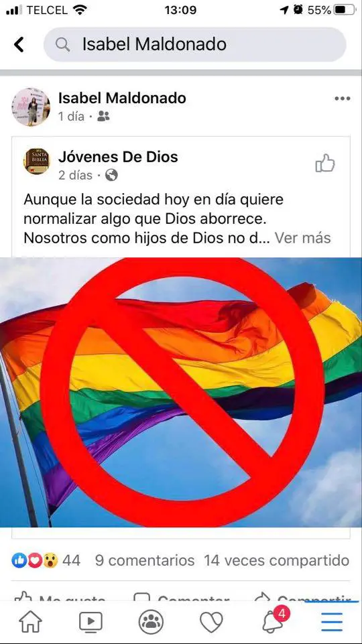Image resolution: width=362 pixels, height=644 pixels.
Task: Open Isabel Maldonado's profile picture
Action: pyautogui.click(x=31, y=107)
